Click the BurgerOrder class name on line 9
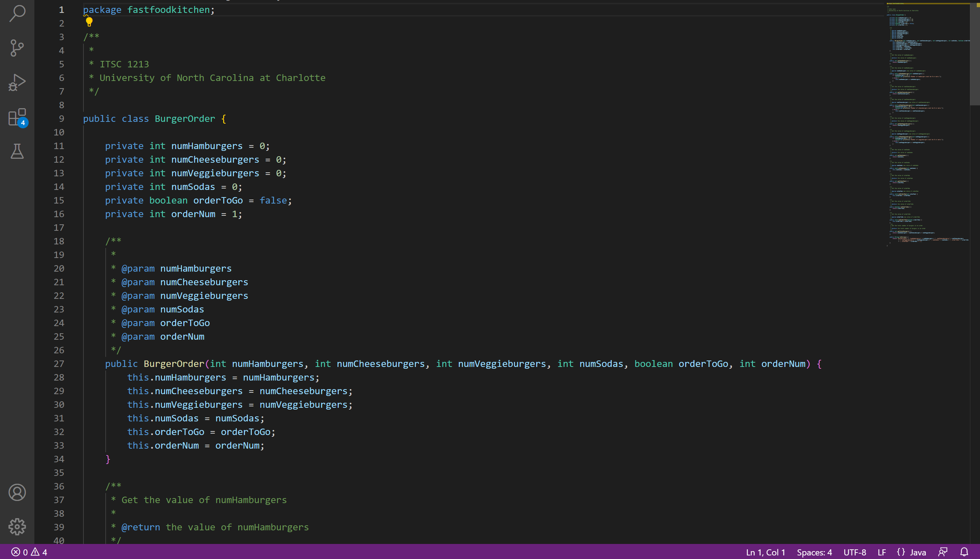 coord(184,119)
